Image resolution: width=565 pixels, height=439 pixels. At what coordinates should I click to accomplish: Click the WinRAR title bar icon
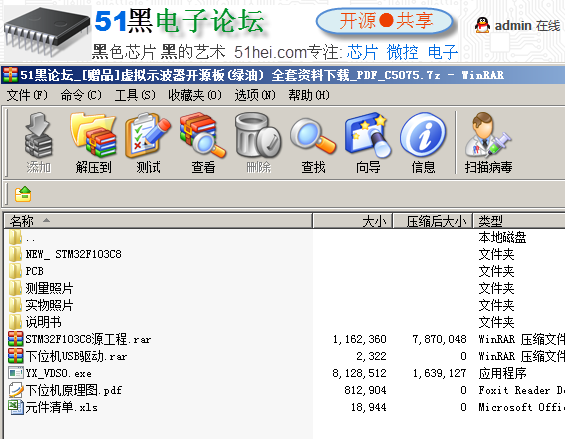coord(10,75)
